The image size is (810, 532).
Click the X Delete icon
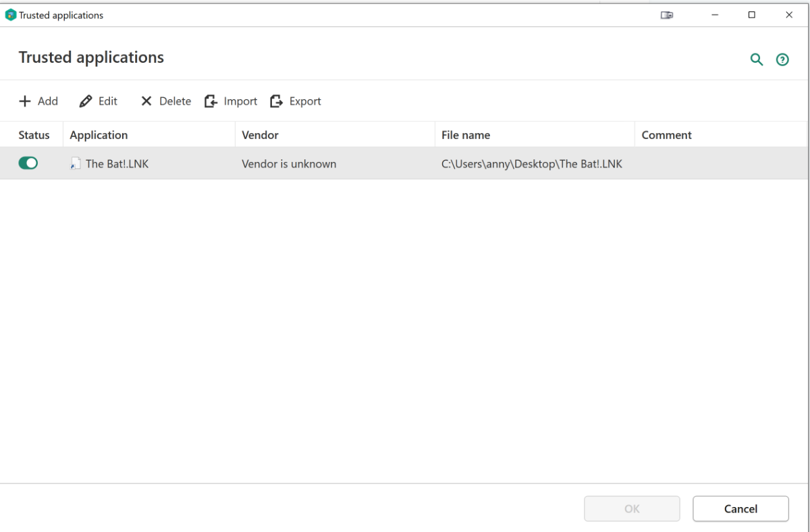point(146,101)
